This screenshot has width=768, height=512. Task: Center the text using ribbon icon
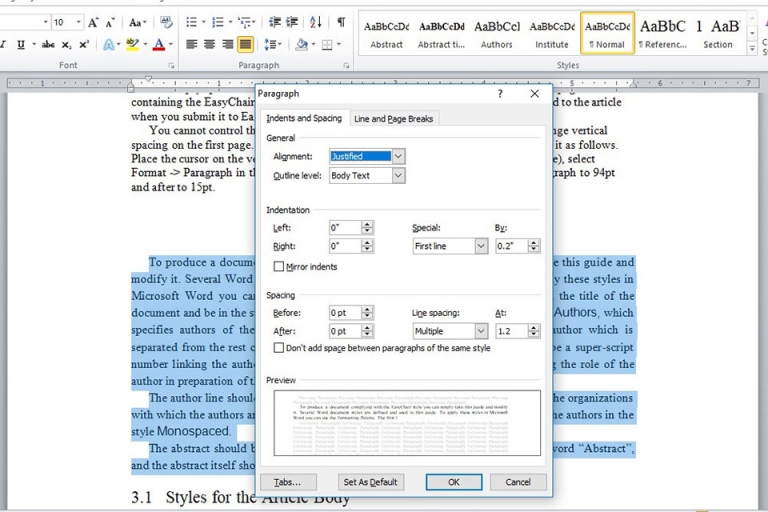[210, 45]
